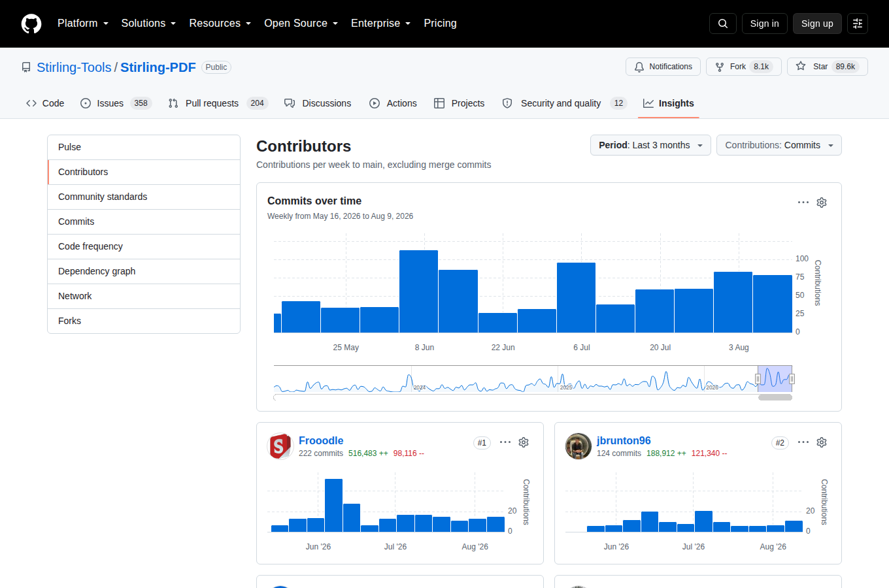
Task: Click the right handle of timeline range selector
Action: (x=792, y=379)
